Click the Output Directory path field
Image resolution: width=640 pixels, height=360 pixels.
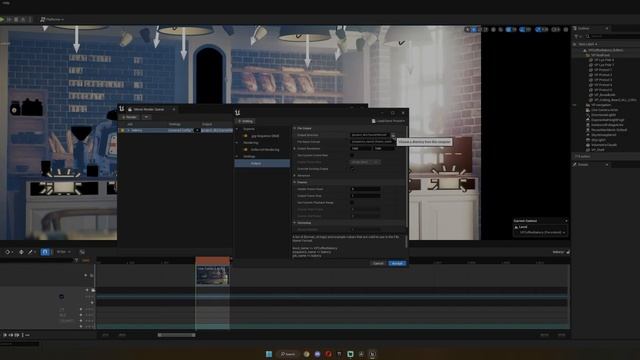pyautogui.click(x=369, y=135)
